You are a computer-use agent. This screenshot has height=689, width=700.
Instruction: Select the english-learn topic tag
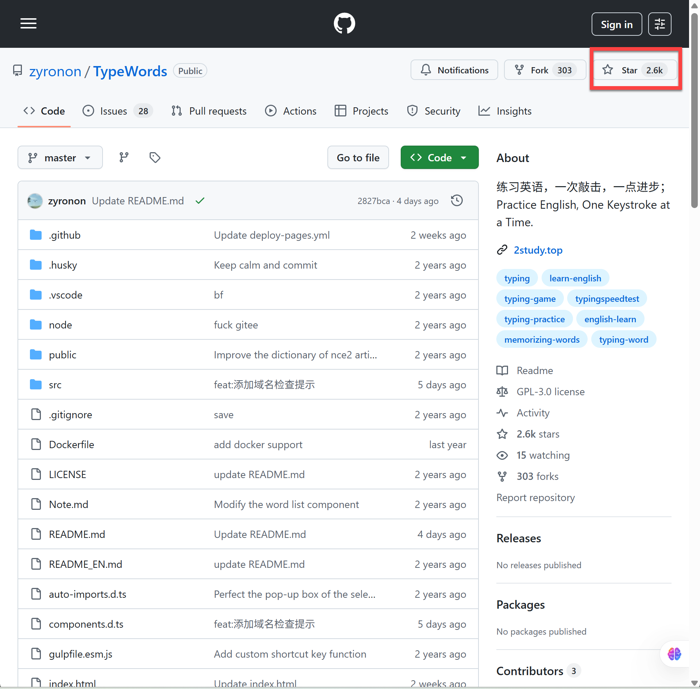click(610, 319)
